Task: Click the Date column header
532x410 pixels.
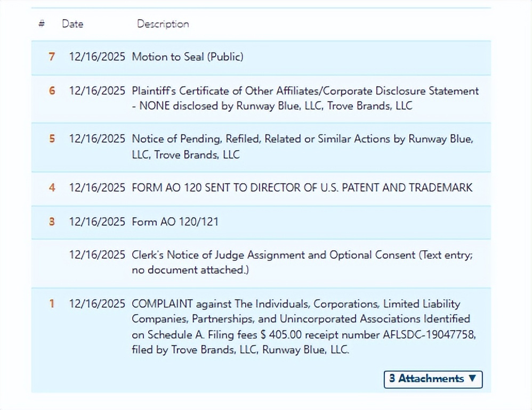Action: (x=72, y=24)
